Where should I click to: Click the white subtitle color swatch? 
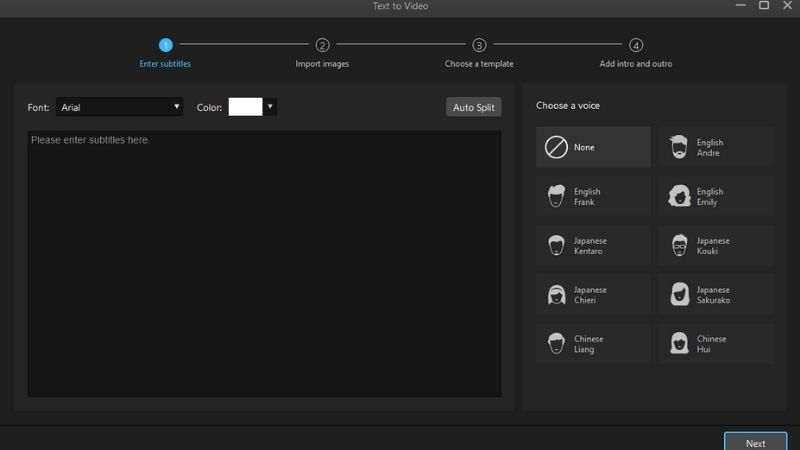[245, 107]
